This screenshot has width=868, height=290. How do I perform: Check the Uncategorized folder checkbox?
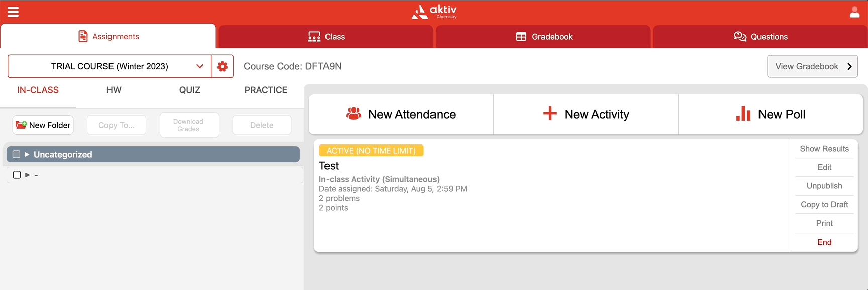[x=16, y=154]
